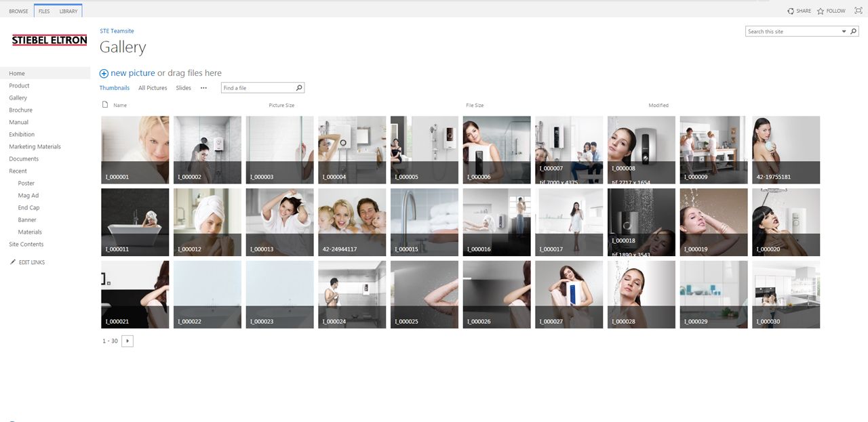Open Exhibition in the left navigation

click(x=22, y=134)
